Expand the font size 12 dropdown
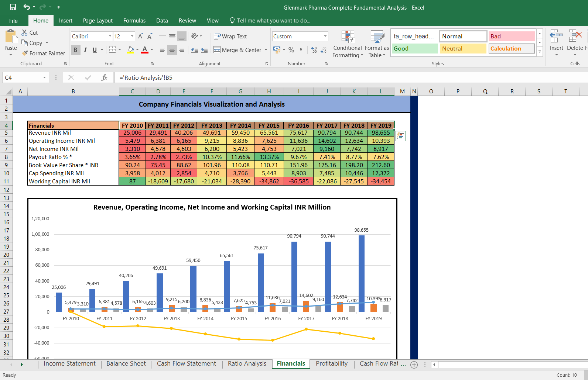This screenshot has height=380, width=588. 132,36
